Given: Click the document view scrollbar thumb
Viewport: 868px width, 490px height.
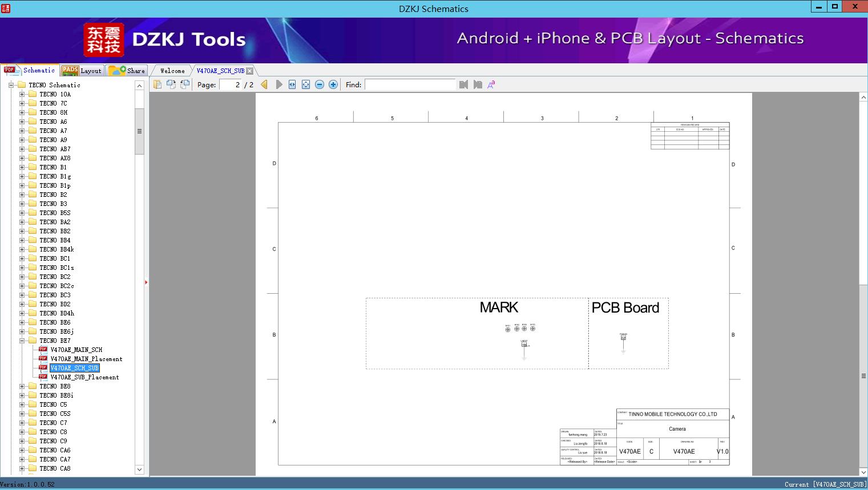Looking at the screenshot, I should click(x=863, y=376).
